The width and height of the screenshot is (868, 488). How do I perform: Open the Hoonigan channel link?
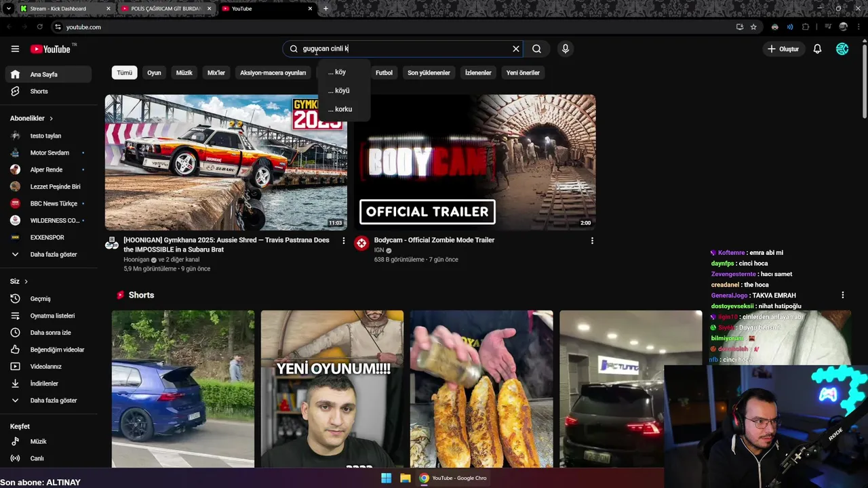(x=136, y=260)
